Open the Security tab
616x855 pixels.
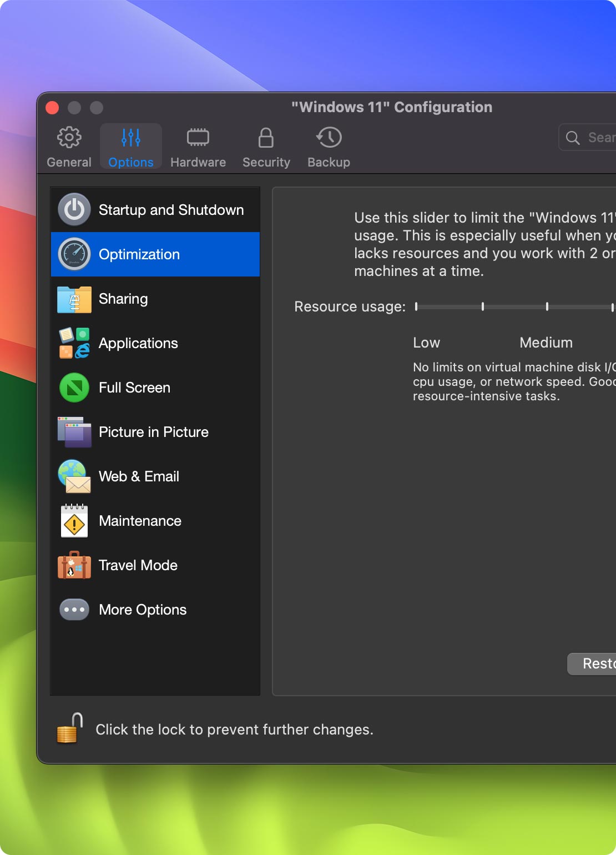tap(266, 146)
